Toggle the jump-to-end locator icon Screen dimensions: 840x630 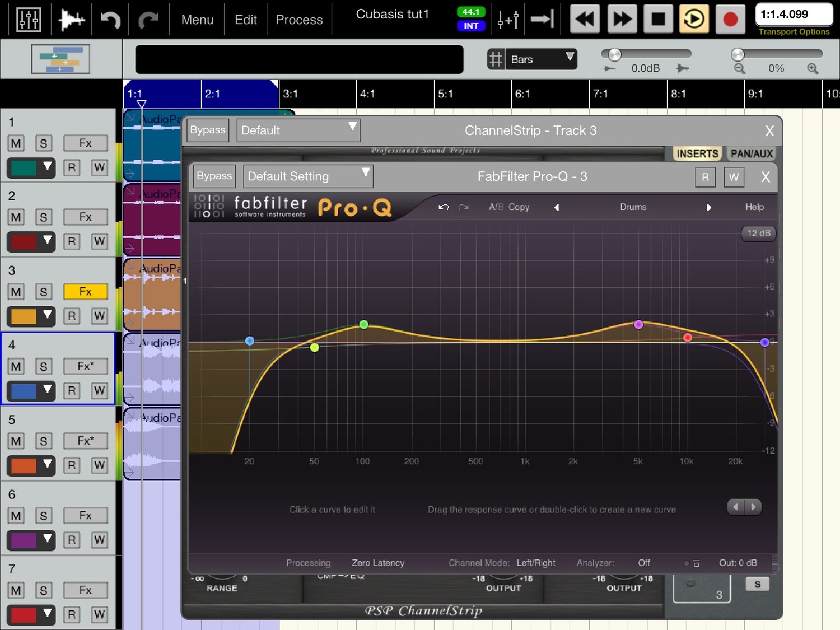pyautogui.click(x=542, y=20)
